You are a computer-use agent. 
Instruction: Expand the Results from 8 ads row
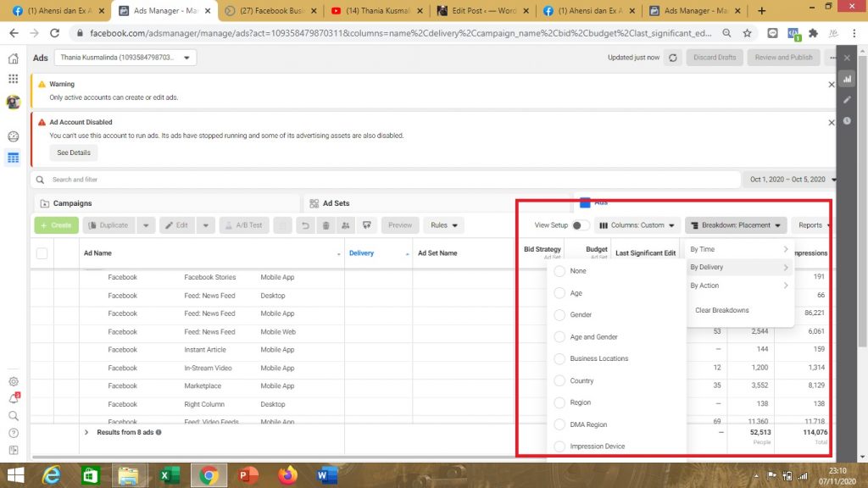(86, 432)
